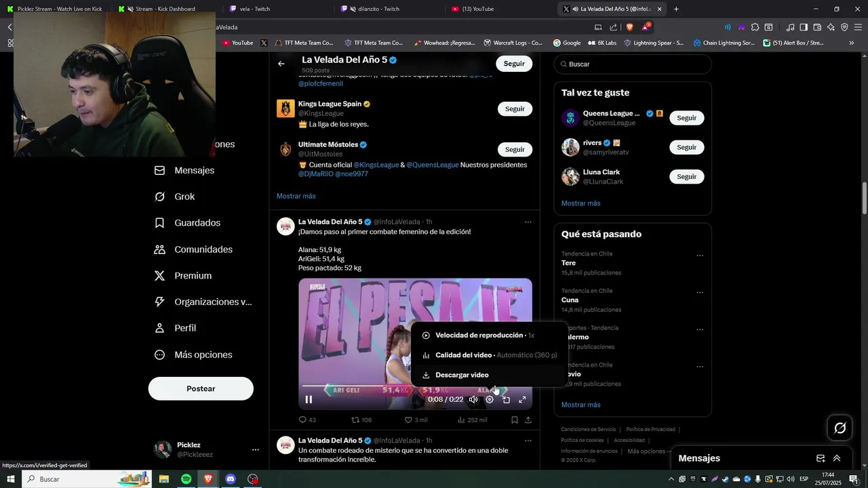Click Mostrar más under Qué está pasando
Screen dimensions: 868x488
(580, 405)
